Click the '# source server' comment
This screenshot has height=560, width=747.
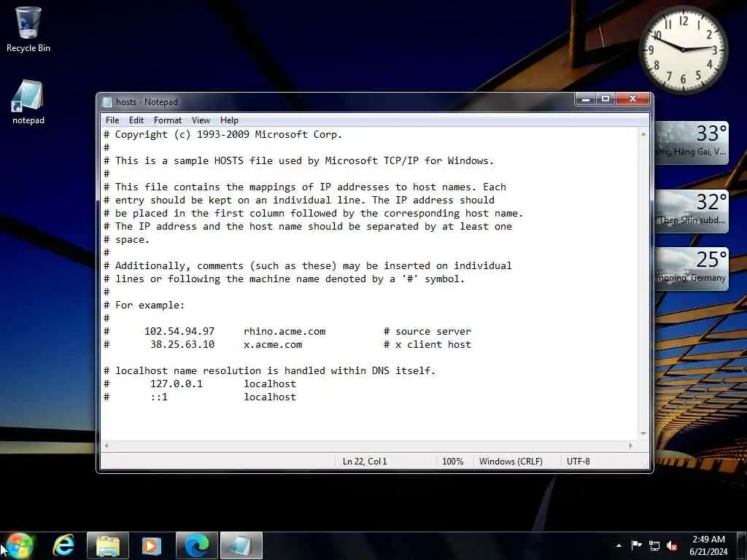point(427,332)
